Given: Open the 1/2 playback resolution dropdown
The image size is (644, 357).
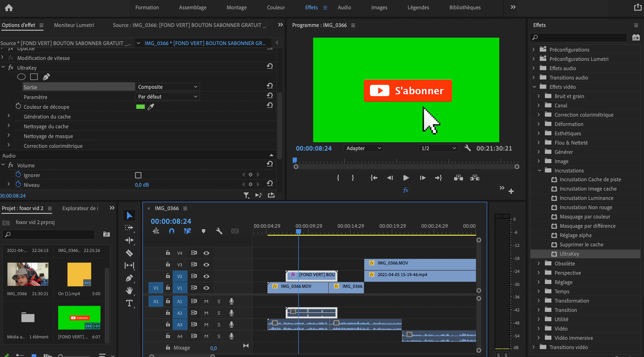Looking at the screenshot, I should [x=438, y=148].
